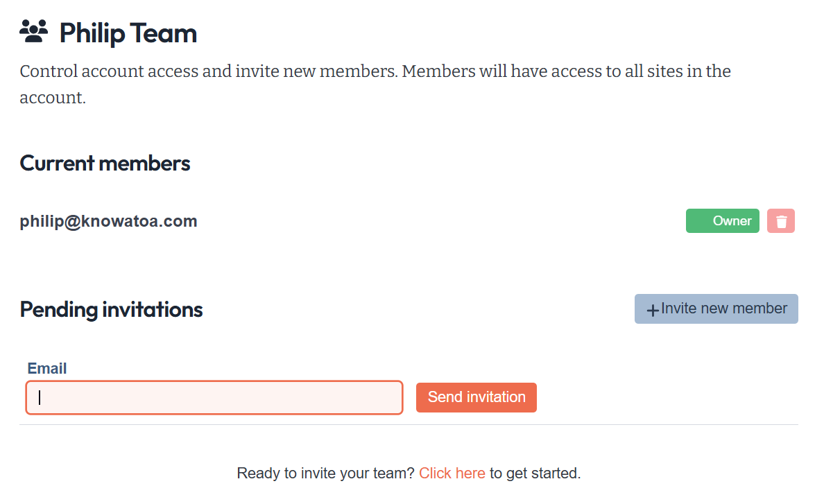Click the Pending invitations section heading
The image size is (824, 504).
point(111,309)
